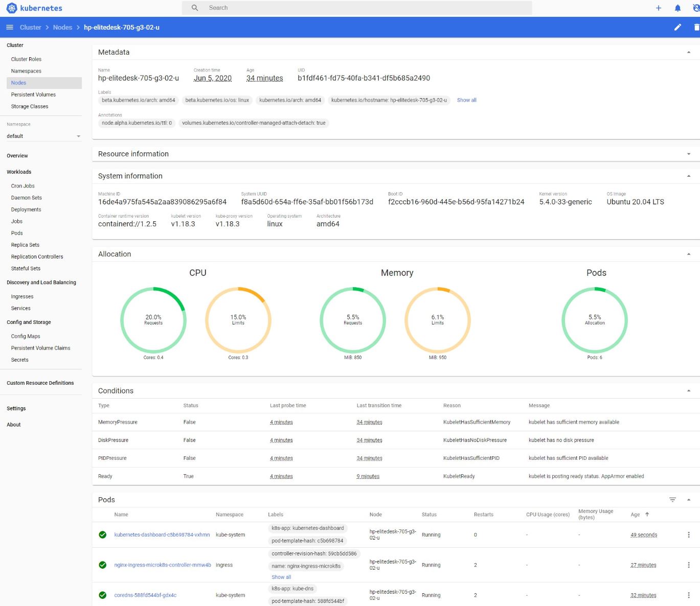Click the plus create resource icon
Image resolution: width=700 pixels, height=606 pixels.
click(x=659, y=8)
